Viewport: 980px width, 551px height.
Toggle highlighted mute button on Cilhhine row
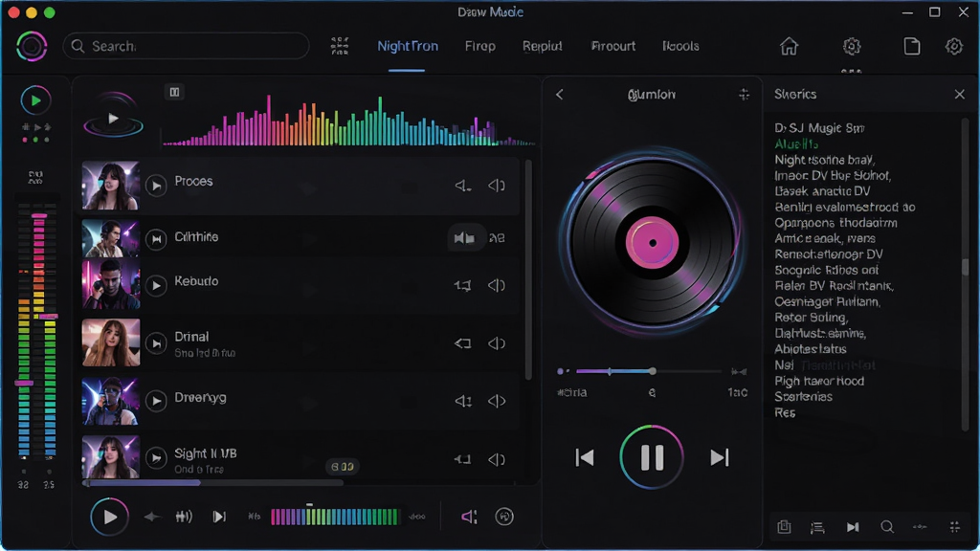coord(465,238)
